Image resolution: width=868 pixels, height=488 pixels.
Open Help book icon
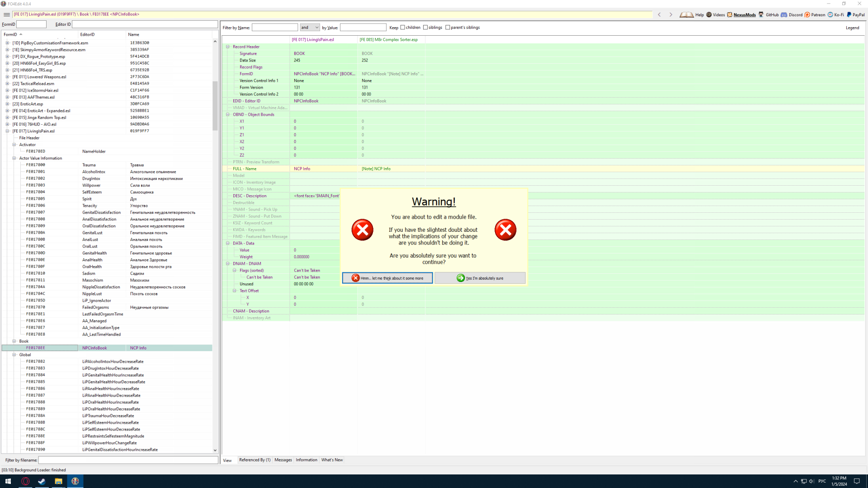click(686, 14)
